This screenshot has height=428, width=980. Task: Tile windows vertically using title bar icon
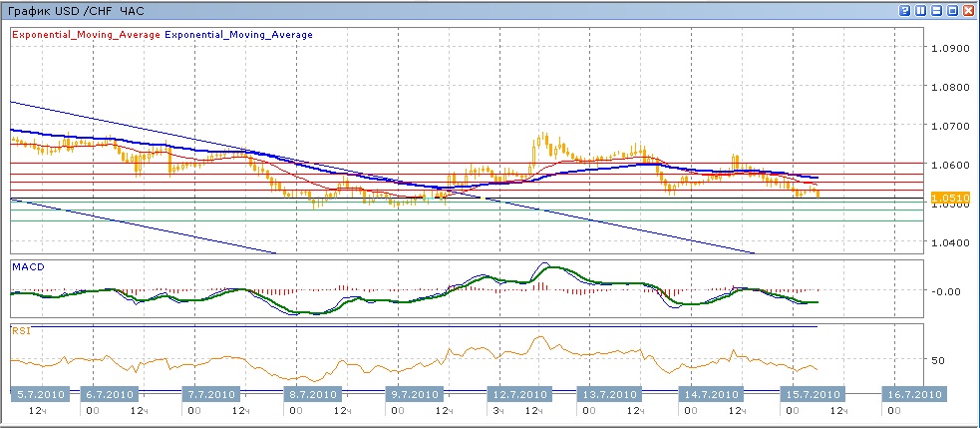921,11
